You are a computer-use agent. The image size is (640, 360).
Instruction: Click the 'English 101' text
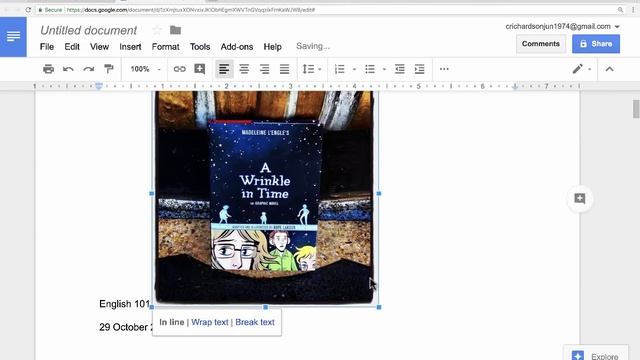click(x=124, y=304)
